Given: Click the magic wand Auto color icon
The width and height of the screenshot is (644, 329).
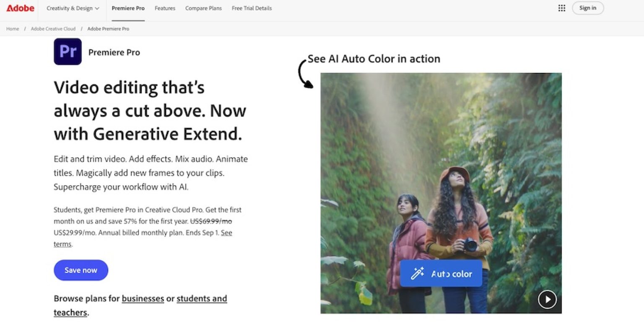Looking at the screenshot, I should point(417,274).
